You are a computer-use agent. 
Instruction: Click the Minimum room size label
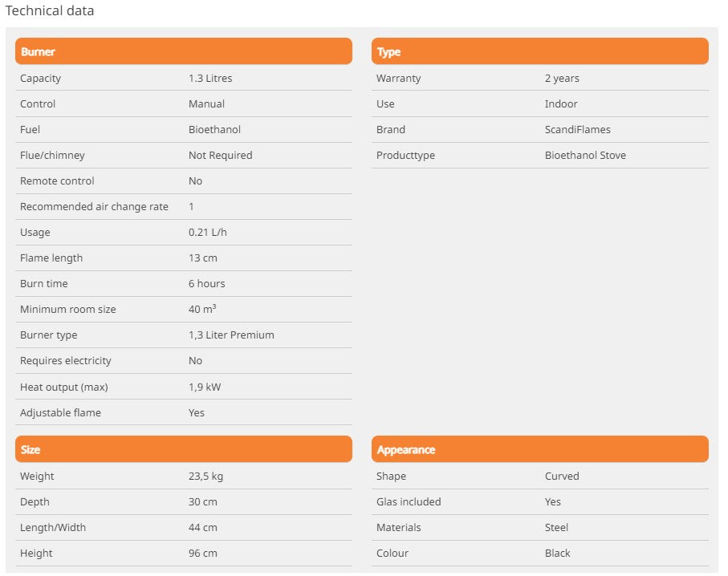(x=67, y=310)
